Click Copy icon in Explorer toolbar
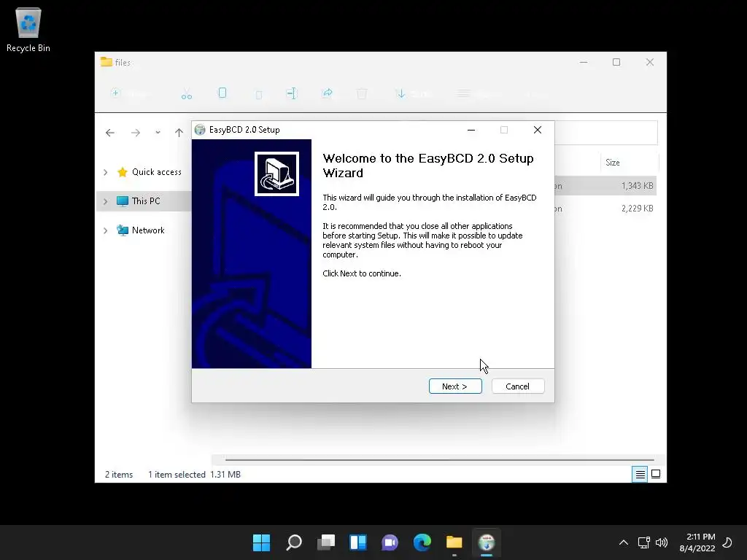Screen dimensions: 747x560 [x=222, y=93]
